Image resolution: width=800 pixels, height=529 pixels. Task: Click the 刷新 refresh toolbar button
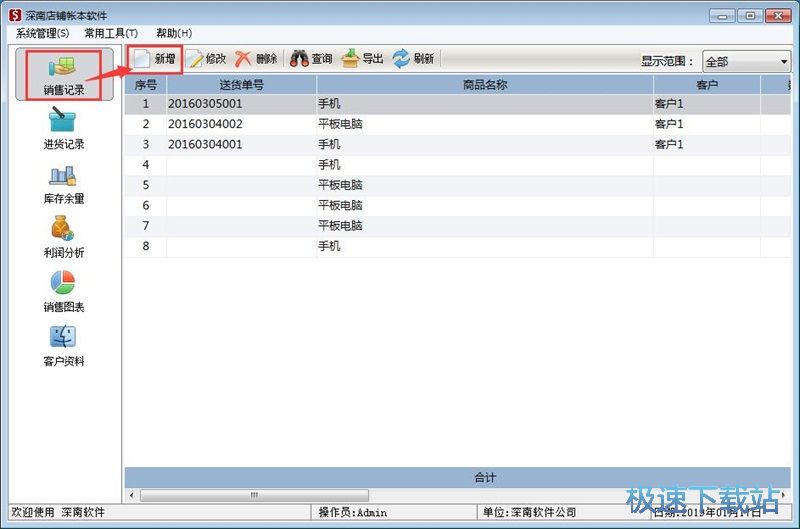413,59
